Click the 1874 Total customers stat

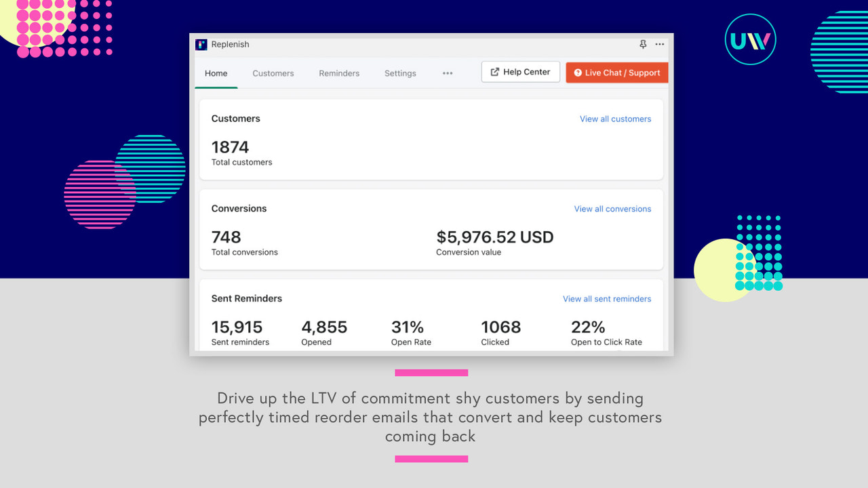230,147
